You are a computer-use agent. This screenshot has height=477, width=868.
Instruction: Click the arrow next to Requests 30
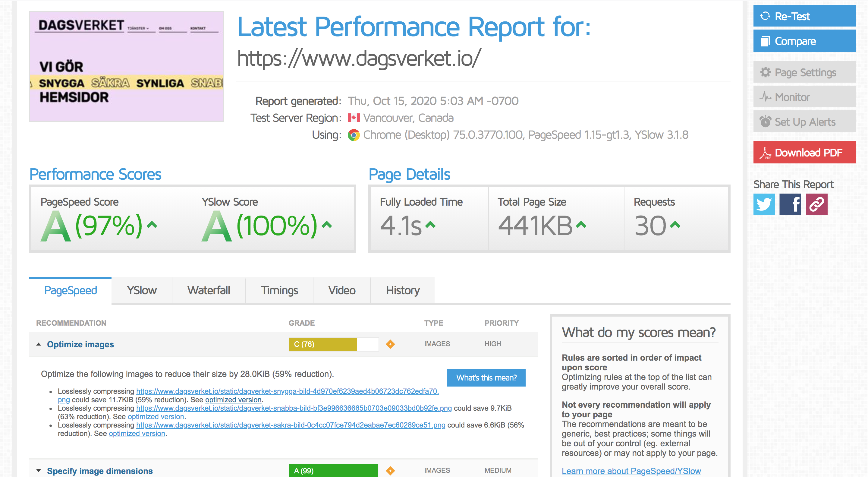(x=675, y=225)
